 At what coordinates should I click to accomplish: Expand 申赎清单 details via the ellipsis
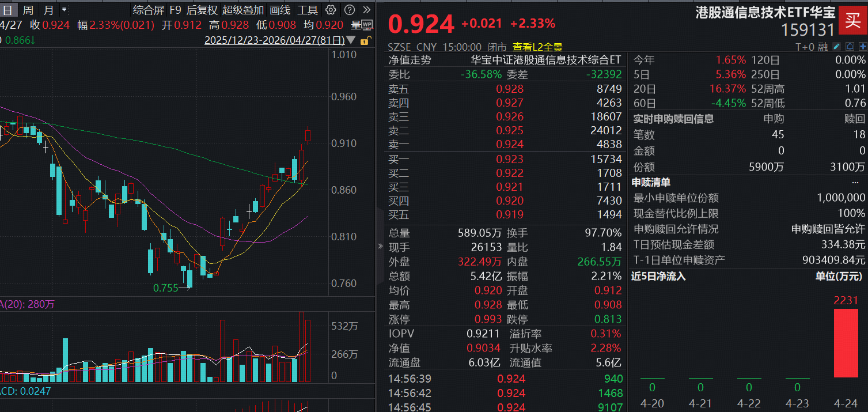[x=856, y=183]
